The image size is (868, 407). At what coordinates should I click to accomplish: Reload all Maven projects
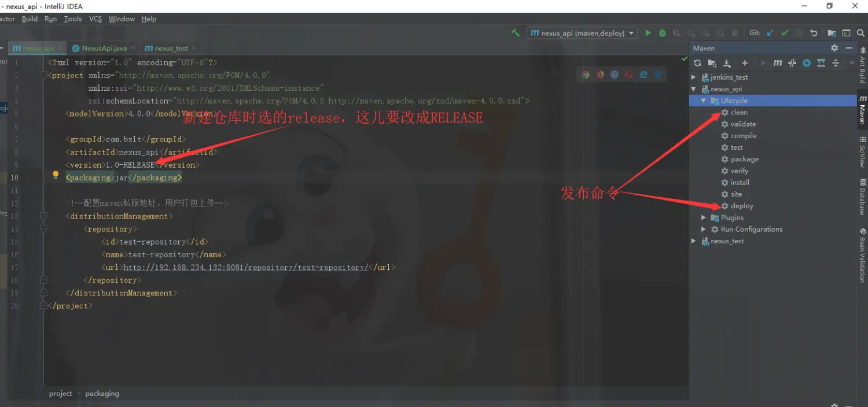click(x=698, y=62)
